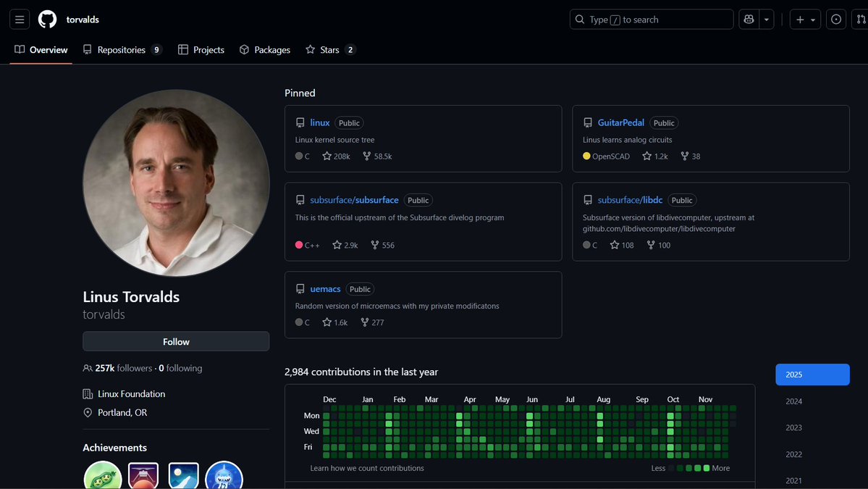Switch to the Projects tab
868x489 pixels.
tap(201, 50)
